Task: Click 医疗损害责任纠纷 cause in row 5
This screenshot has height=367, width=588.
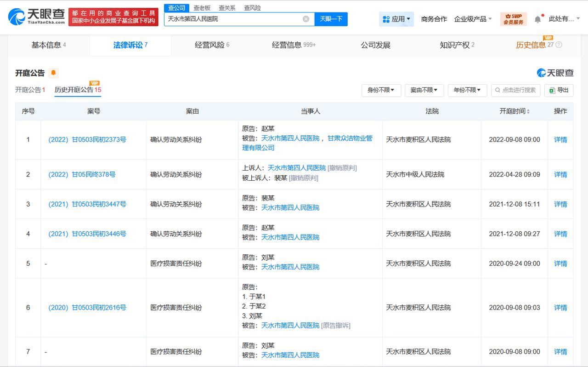Action: pos(176,264)
